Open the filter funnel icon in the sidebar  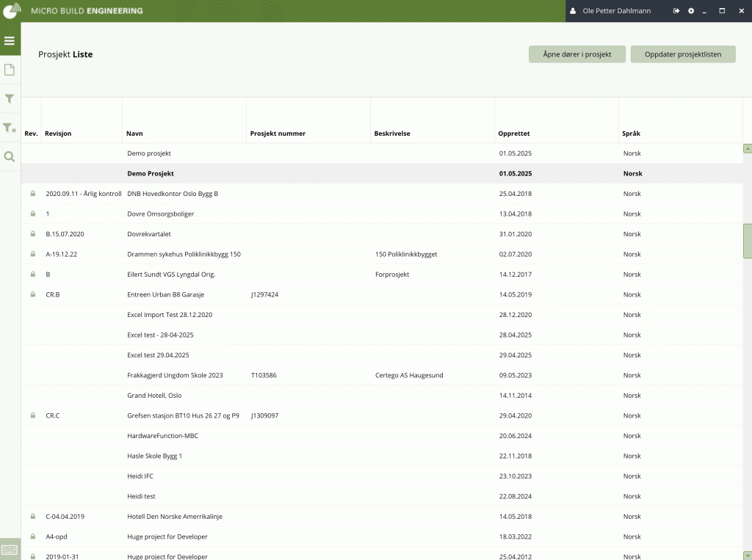tap(9, 99)
